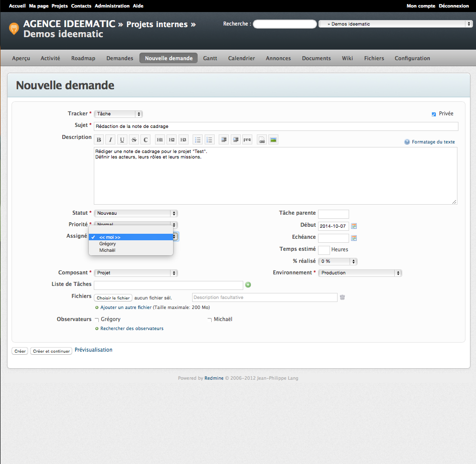Open the Echéance date calendar picker

click(x=354, y=238)
